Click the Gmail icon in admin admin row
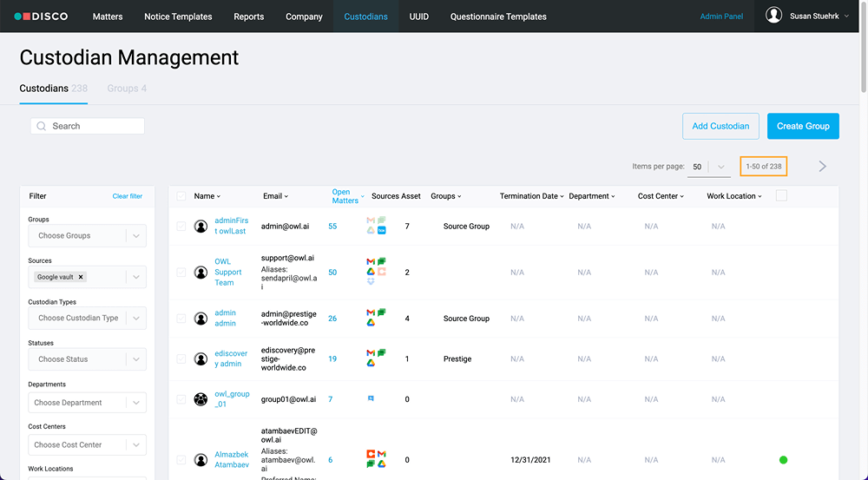 [x=371, y=312]
